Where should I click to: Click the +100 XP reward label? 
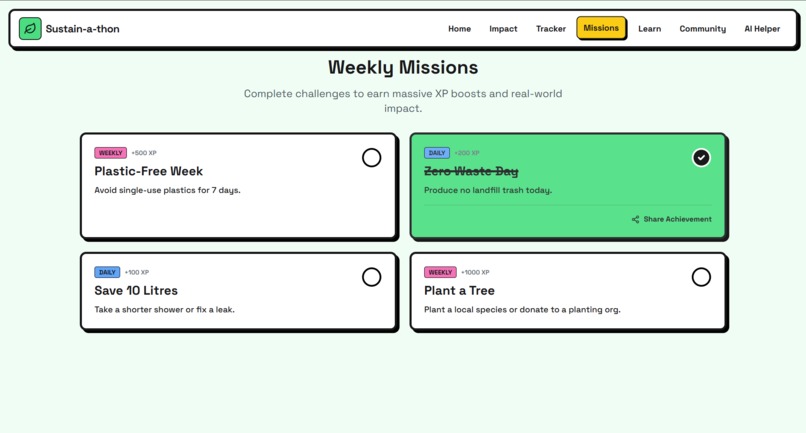pyautogui.click(x=137, y=272)
